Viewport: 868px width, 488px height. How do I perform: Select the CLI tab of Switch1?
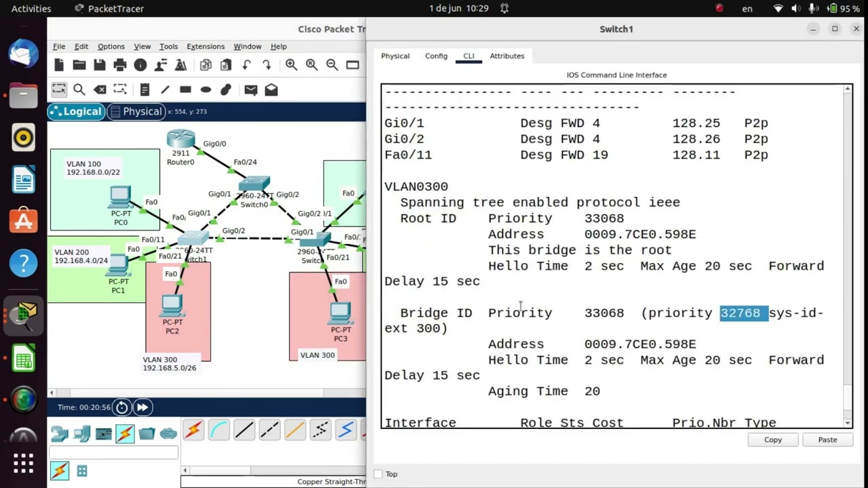(469, 56)
